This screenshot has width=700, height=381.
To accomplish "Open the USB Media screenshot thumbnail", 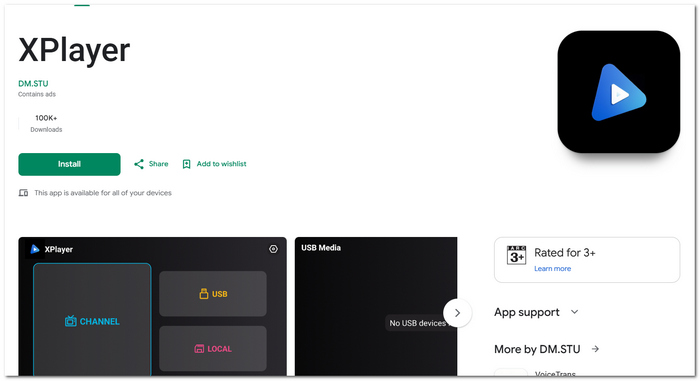I will [376, 306].
